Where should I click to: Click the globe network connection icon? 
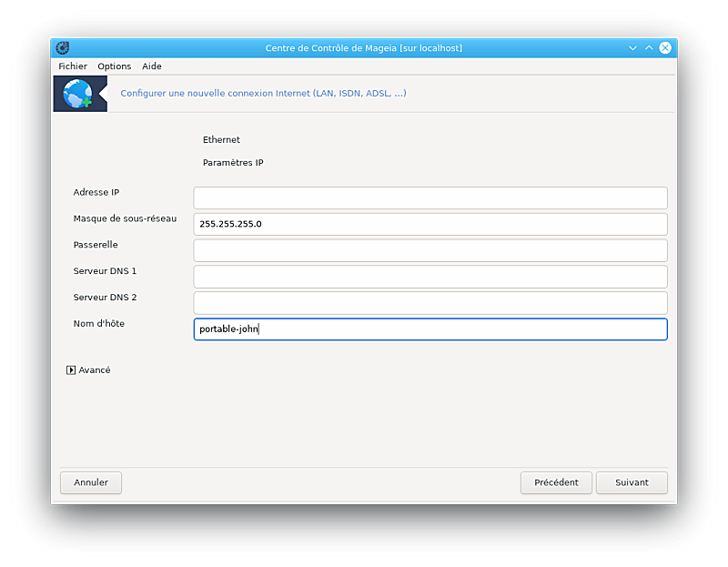[x=80, y=94]
